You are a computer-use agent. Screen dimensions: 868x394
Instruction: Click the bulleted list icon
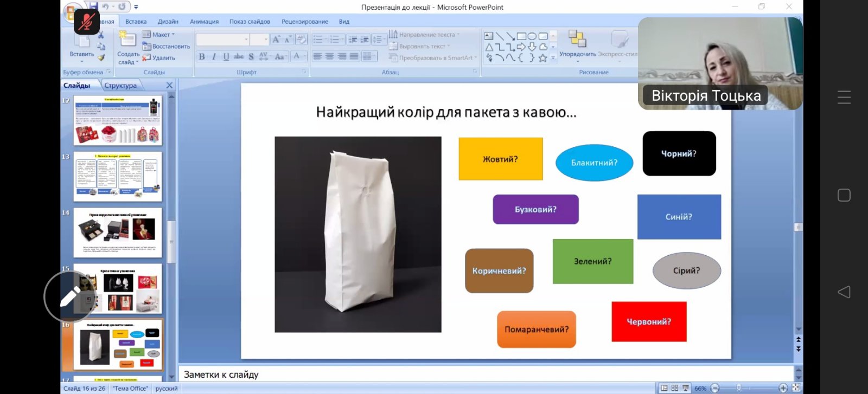coord(318,40)
